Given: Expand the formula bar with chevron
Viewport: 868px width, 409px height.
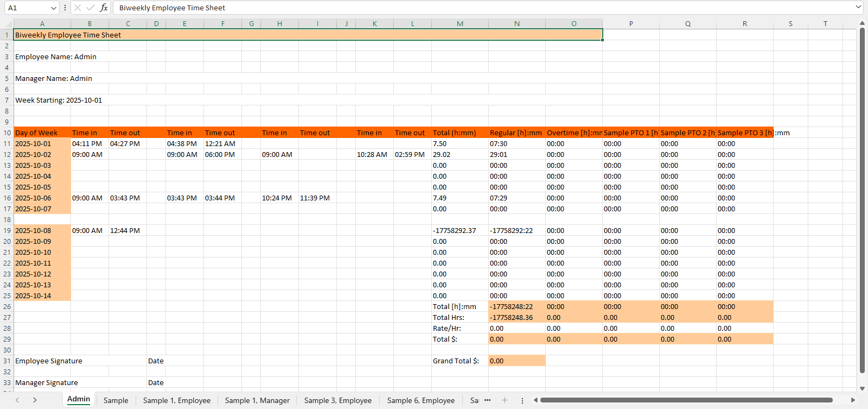Looking at the screenshot, I should tap(858, 8).
